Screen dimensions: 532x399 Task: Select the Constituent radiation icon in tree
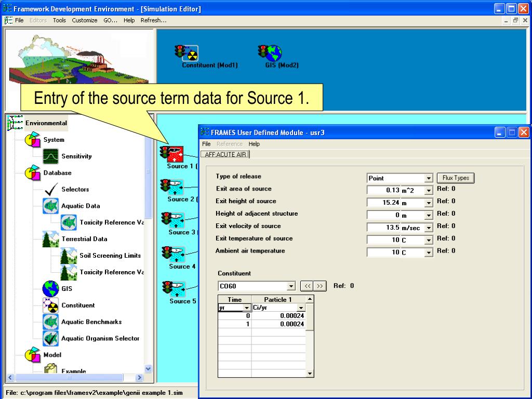(x=50, y=305)
